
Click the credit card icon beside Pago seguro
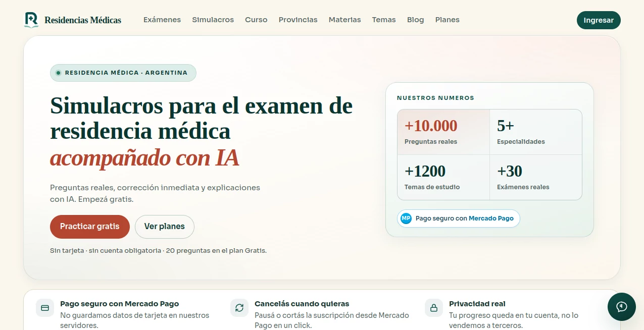point(45,308)
